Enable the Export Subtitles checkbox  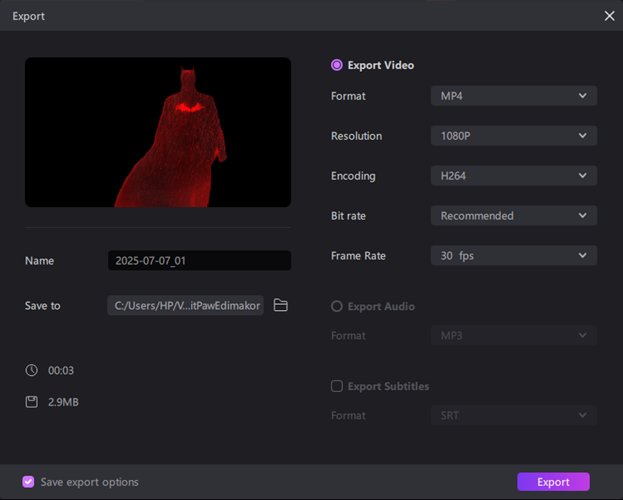click(337, 386)
